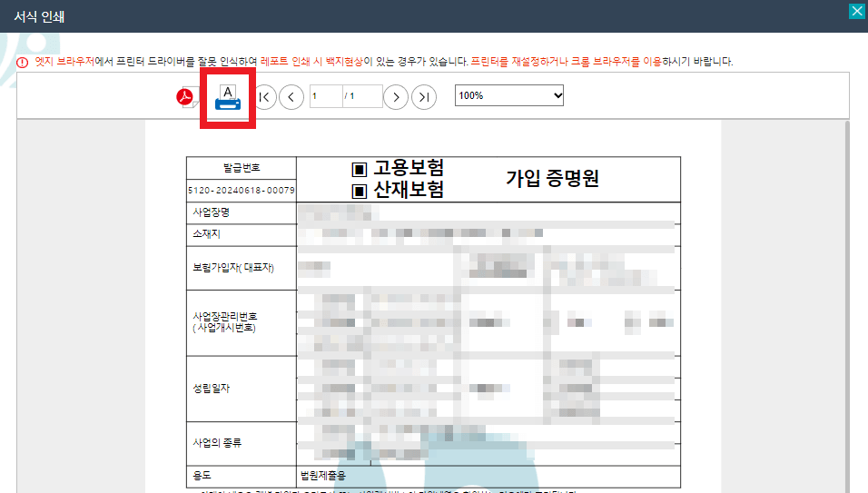Click the 산재보험 checked box
This screenshot has height=493, width=868.
click(x=360, y=192)
